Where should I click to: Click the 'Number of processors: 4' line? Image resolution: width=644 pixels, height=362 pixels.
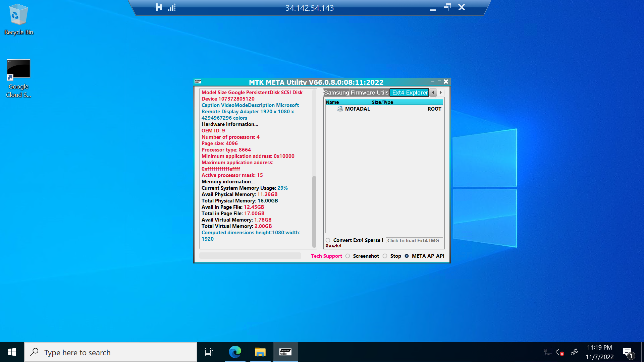230,137
